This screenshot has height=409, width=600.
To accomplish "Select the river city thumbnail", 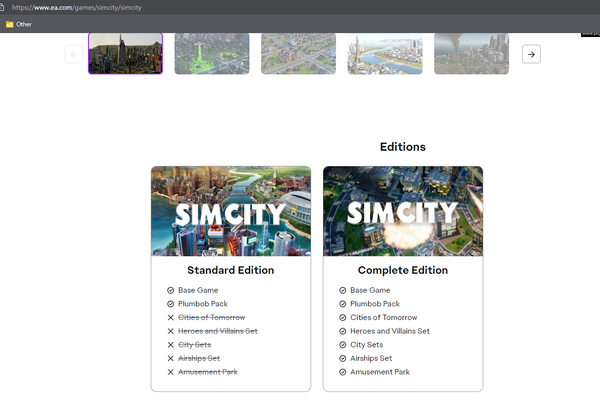I will pos(385,53).
